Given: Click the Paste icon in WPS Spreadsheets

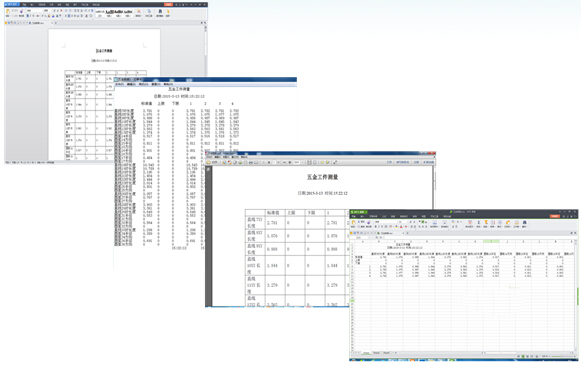Looking at the screenshot, I should click(353, 222).
